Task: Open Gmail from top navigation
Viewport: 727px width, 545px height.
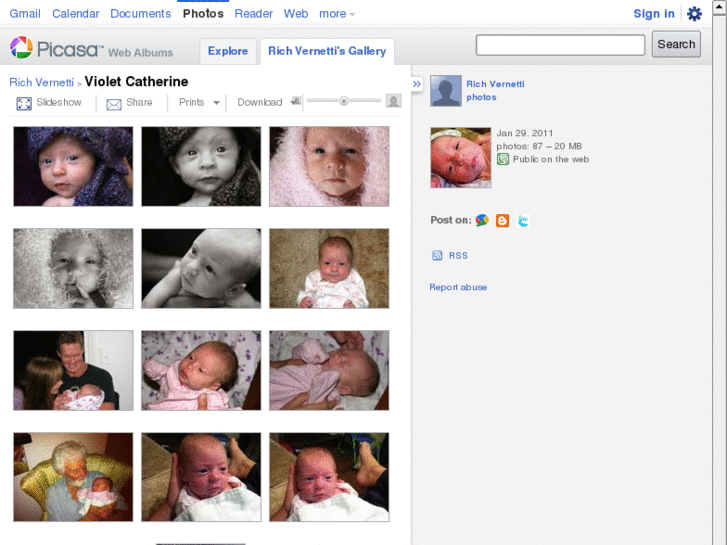Action: coord(25,14)
